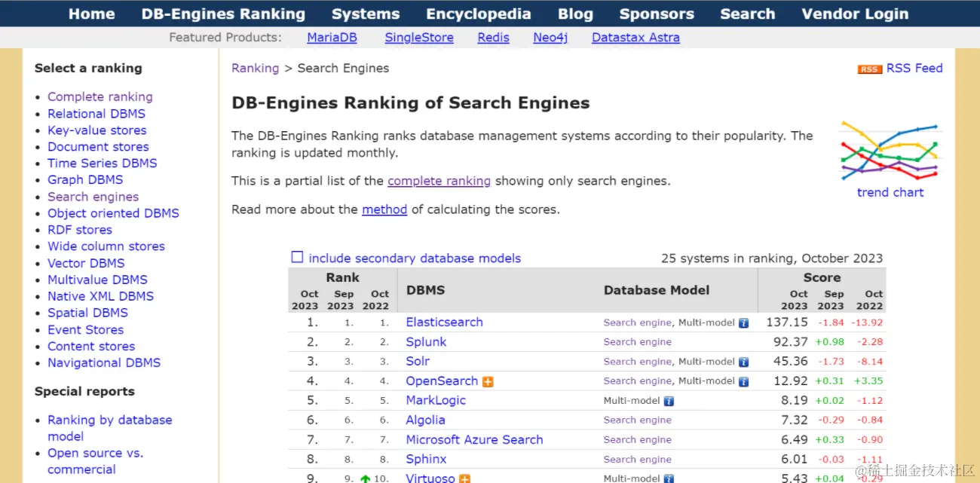Select Event Stores ranking

(85, 329)
